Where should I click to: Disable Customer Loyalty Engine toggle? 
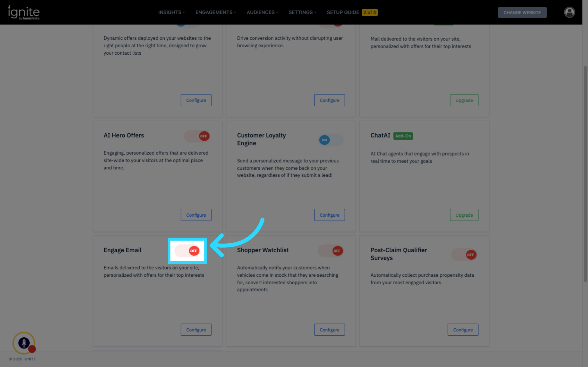pyautogui.click(x=331, y=140)
